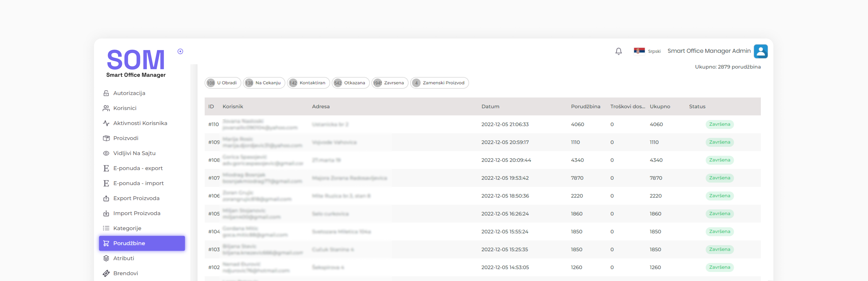Sort by Datum column header
868x281 pixels.
tap(490, 107)
